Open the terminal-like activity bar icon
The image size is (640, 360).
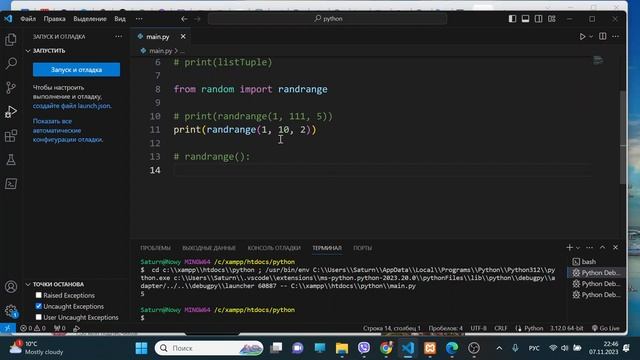[11, 184]
